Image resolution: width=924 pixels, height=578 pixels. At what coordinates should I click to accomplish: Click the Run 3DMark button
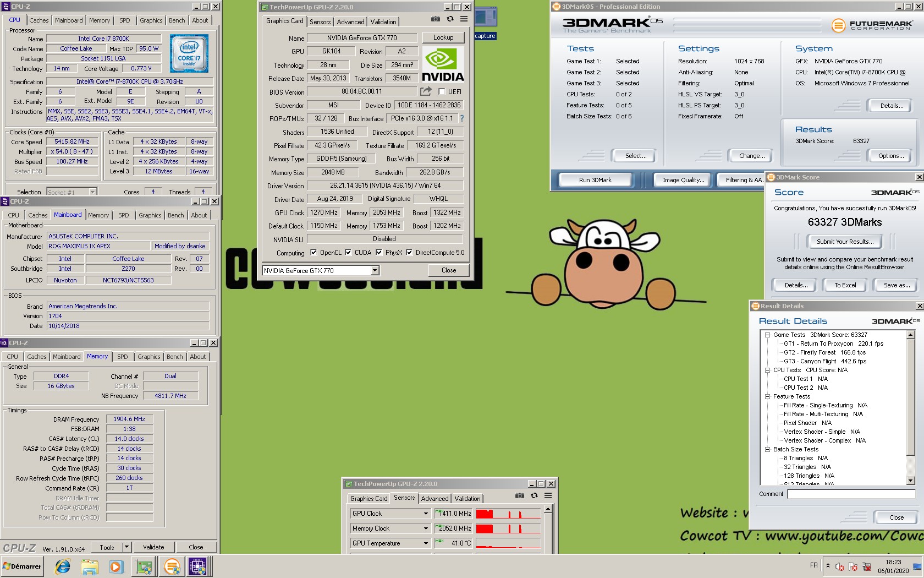(595, 180)
